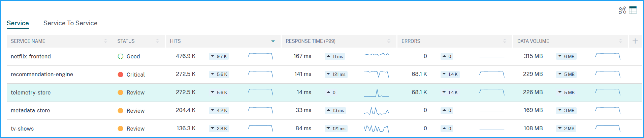Image resolution: width=644 pixels, height=138 pixels.
Task: Click the netflix-frontend response time sparkline
Action: [376, 55]
